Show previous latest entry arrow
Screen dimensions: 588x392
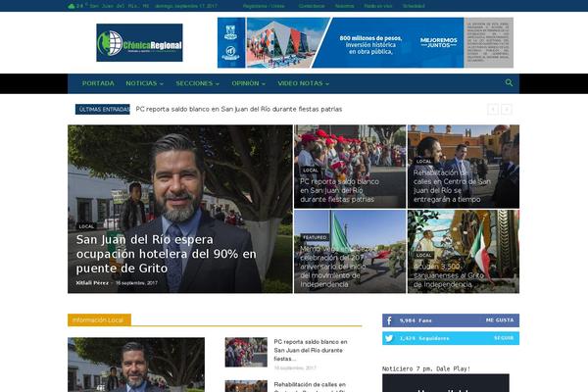coord(493,109)
